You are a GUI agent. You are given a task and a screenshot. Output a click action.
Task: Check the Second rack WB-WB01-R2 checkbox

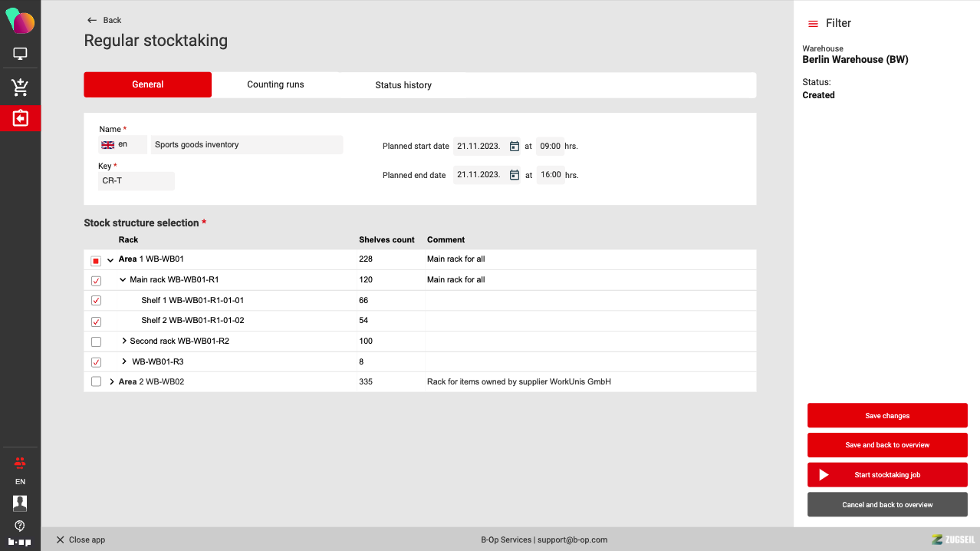pos(96,341)
